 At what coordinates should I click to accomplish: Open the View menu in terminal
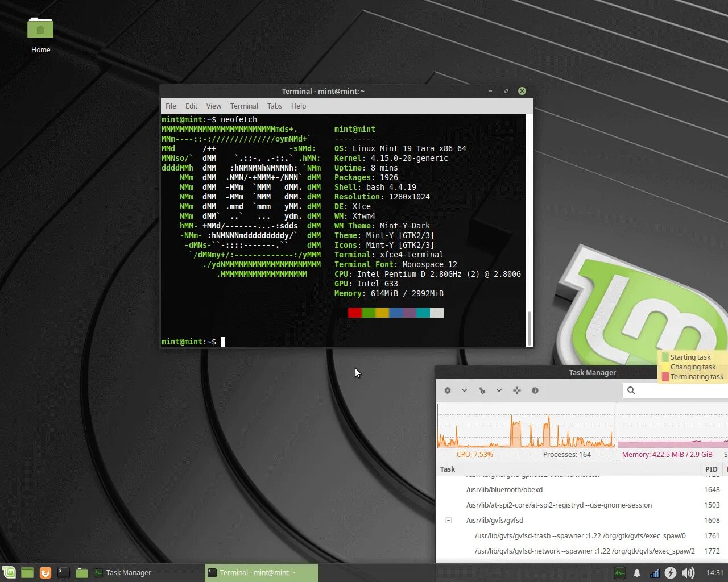(214, 106)
